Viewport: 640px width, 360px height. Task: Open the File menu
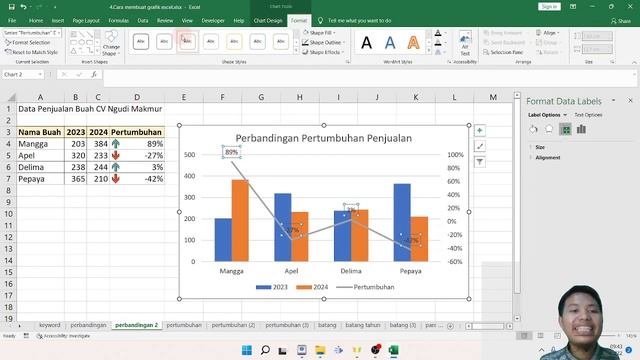pos(12,20)
